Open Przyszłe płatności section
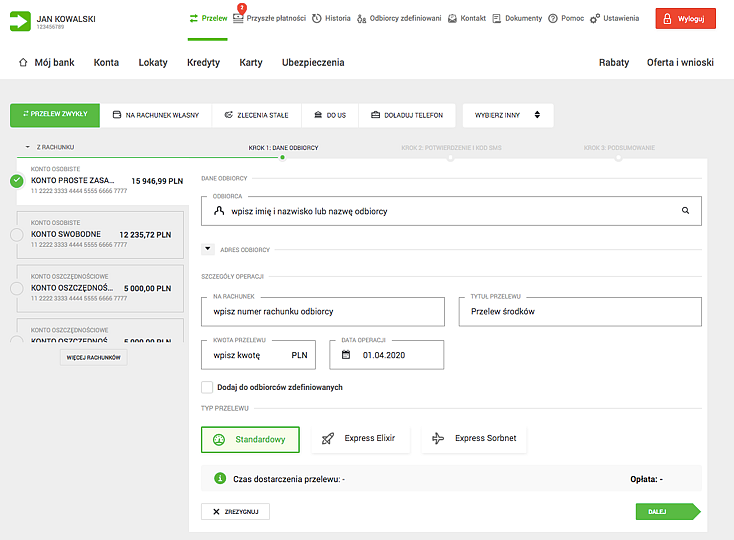 [276, 18]
